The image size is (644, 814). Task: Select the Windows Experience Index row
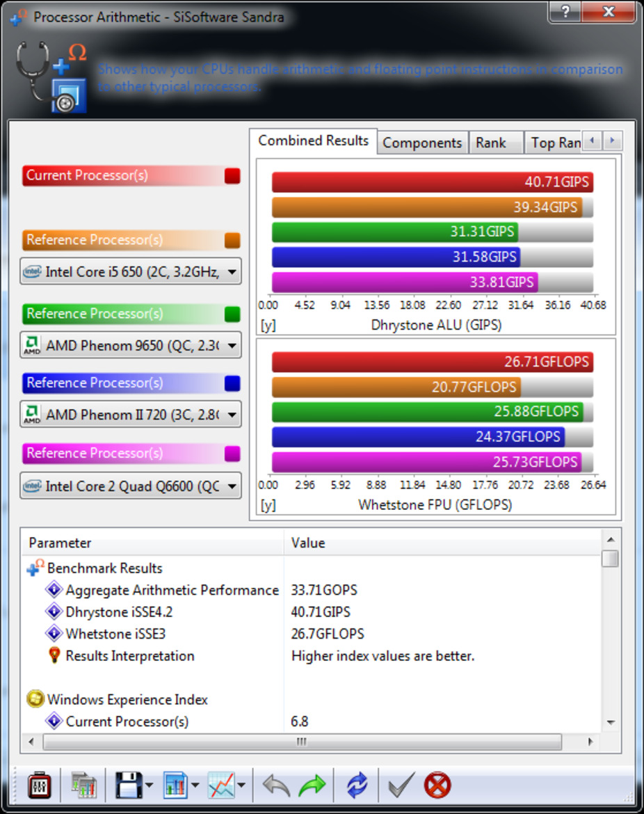(312, 699)
